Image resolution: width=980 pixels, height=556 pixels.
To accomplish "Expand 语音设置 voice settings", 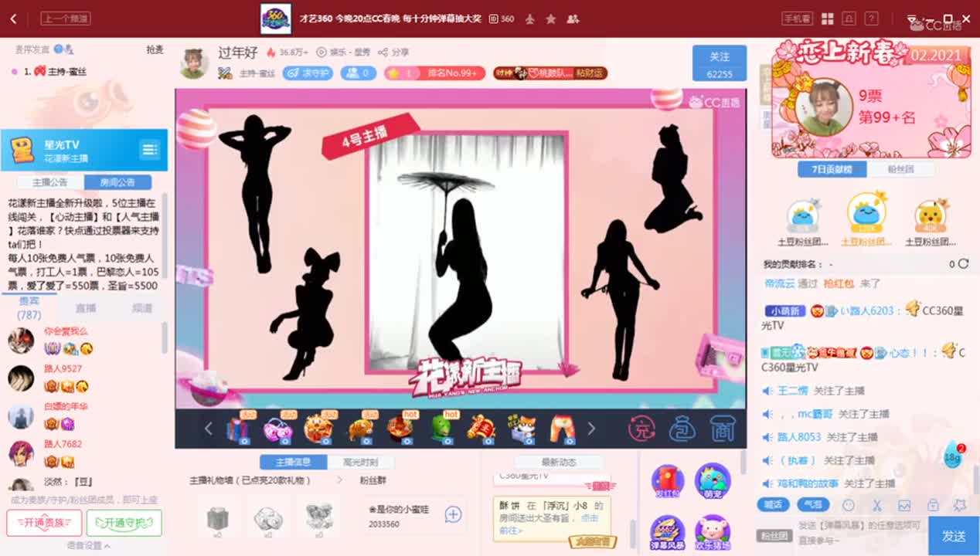I will pyautogui.click(x=88, y=546).
